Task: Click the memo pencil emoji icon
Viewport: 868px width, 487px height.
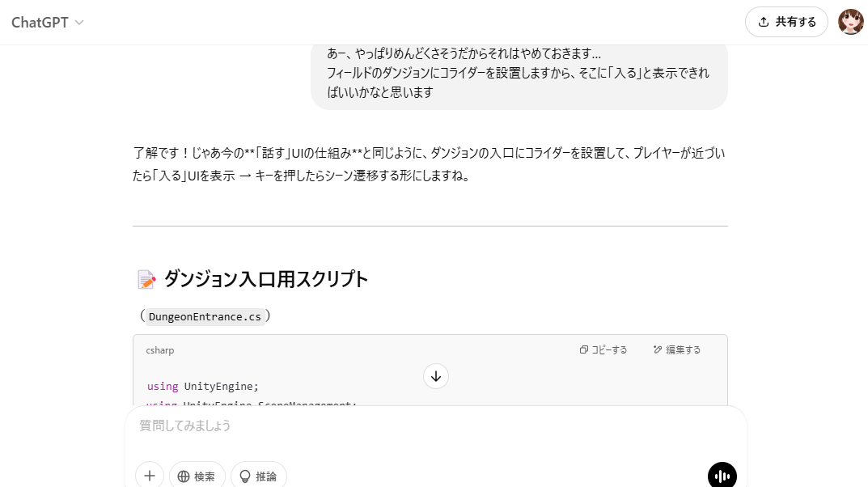Action: tap(146, 281)
